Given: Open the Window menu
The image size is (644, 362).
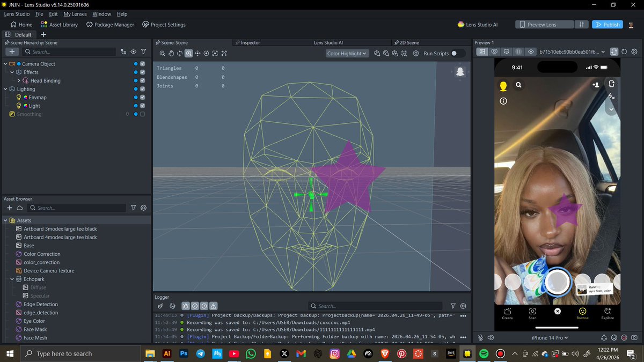Looking at the screenshot, I should [101, 14].
